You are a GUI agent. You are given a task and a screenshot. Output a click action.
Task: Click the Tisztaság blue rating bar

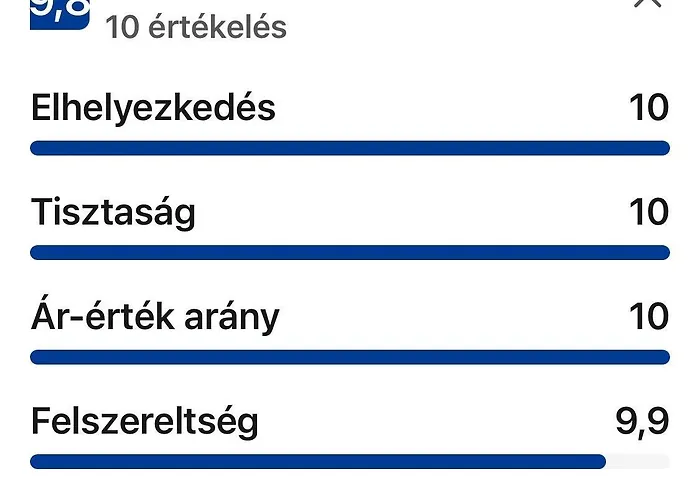[350, 253]
